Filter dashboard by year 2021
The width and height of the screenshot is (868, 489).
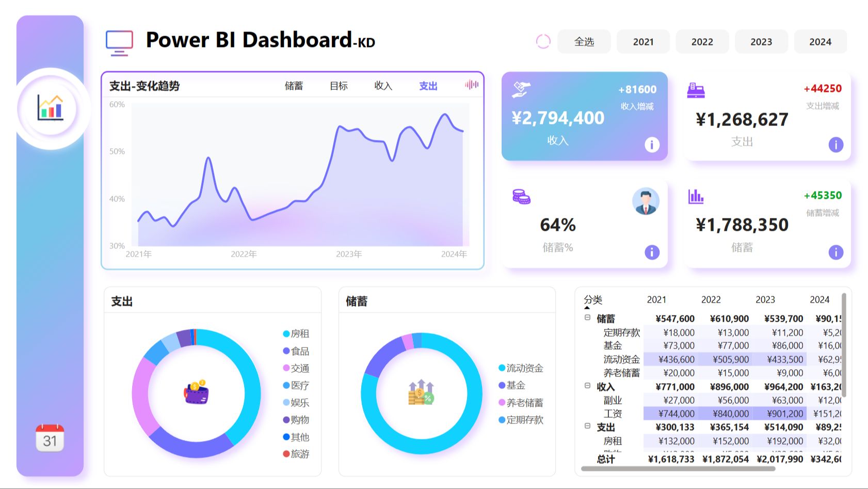pyautogui.click(x=643, y=42)
